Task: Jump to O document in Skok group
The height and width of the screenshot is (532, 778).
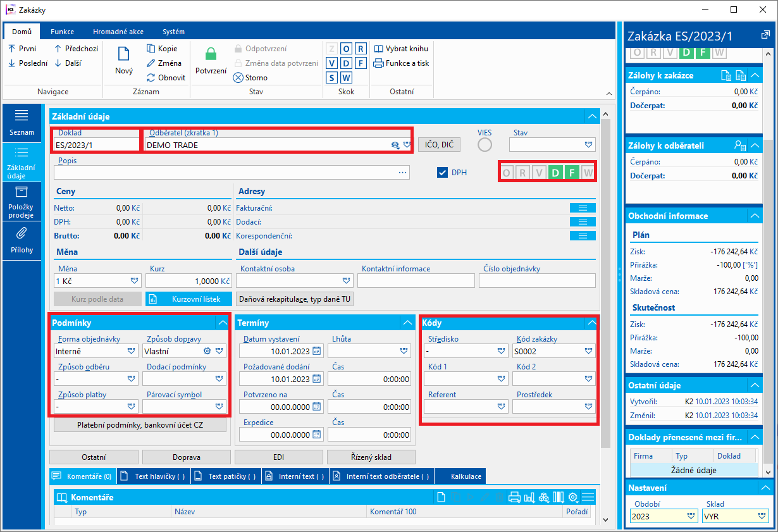Action: [x=346, y=49]
